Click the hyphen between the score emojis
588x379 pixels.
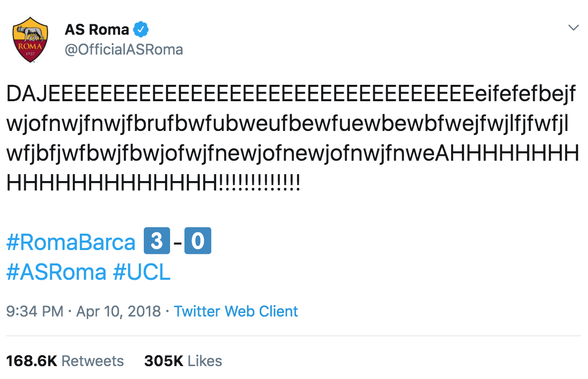(x=177, y=242)
